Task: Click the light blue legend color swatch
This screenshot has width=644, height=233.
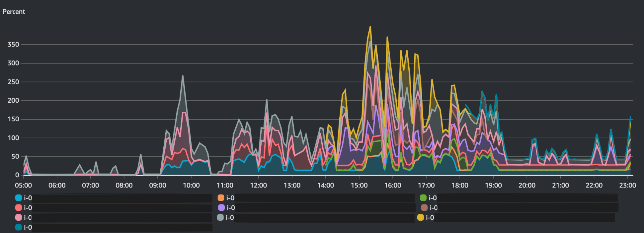Action: [x=19, y=198]
